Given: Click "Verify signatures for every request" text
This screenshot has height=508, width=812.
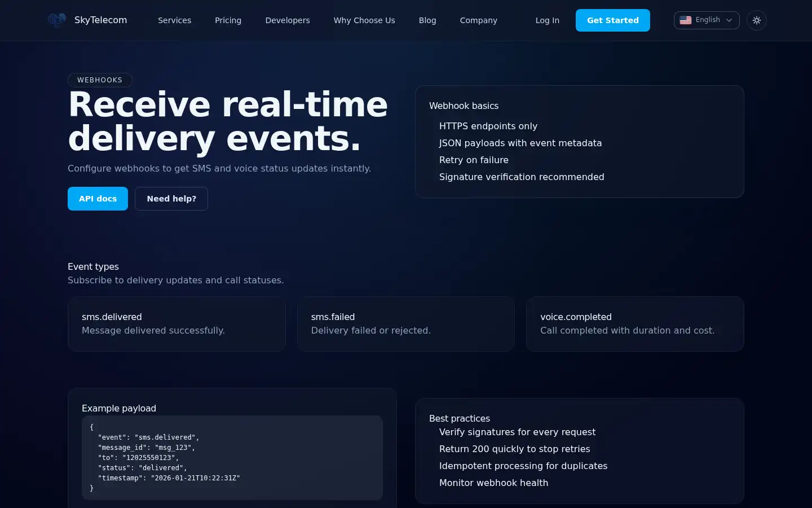Looking at the screenshot, I should pyautogui.click(x=517, y=432).
